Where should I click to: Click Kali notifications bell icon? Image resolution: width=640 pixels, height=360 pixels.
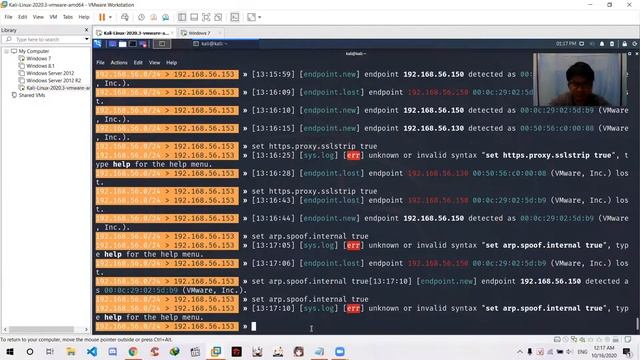pyautogui.click(x=602, y=44)
